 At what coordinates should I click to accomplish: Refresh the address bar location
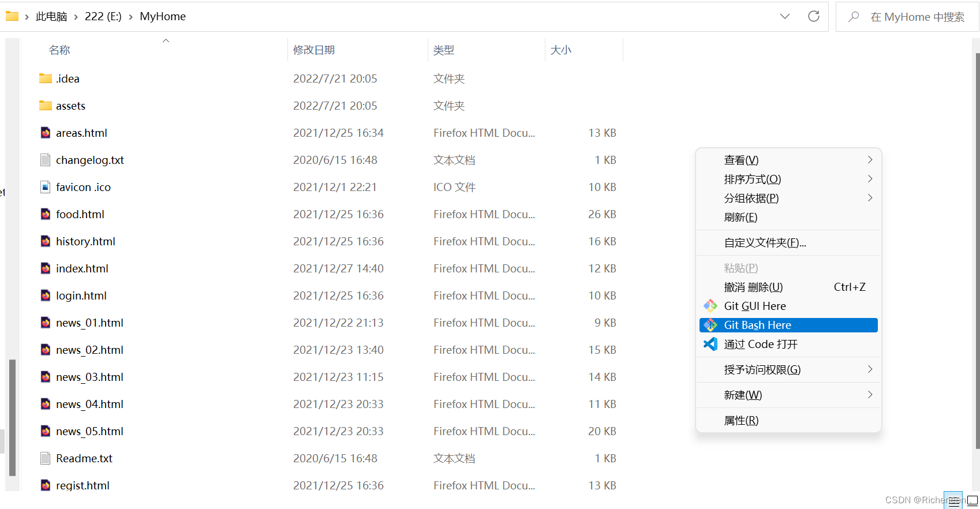(x=814, y=16)
